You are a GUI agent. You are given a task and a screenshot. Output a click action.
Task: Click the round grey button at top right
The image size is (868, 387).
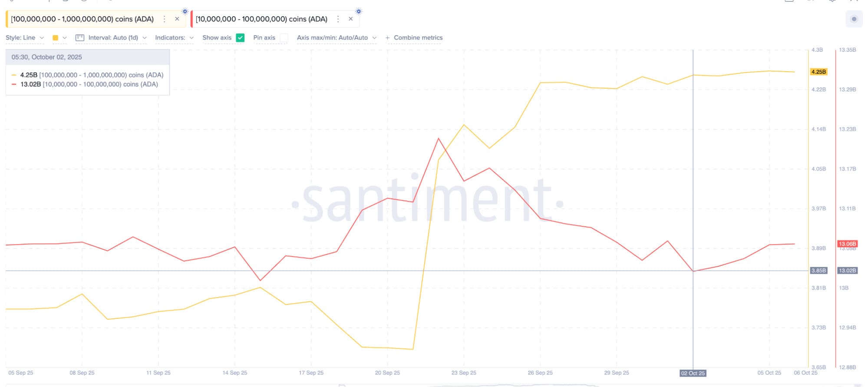pyautogui.click(x=854, y=19)
